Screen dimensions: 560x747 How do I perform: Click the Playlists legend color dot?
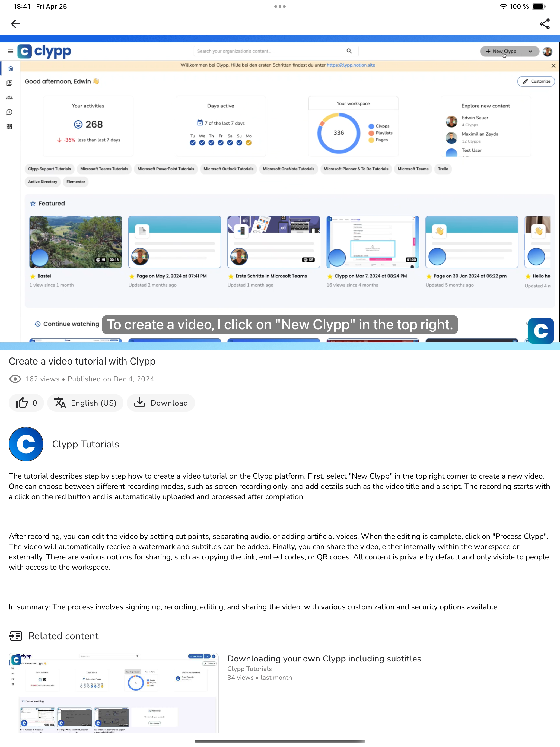tap(371, 133)
